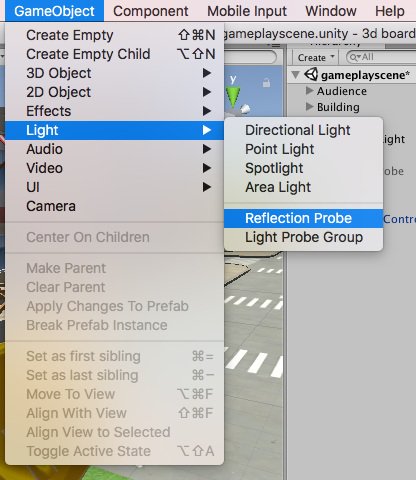Screen dimensions: 416x480
Task: Open the Window menu in menu bar
Action: click(x=331, y=11)
